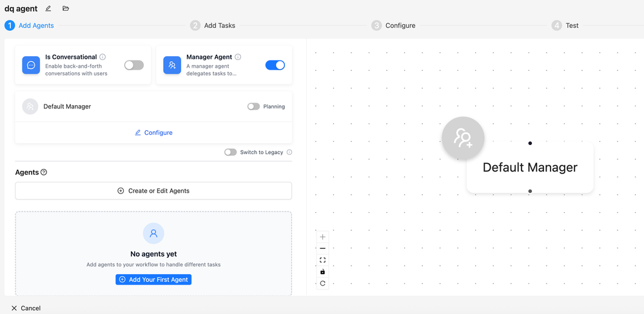Go to step 1 Add Agents
644x314 pixels.
tap(29, 26)
